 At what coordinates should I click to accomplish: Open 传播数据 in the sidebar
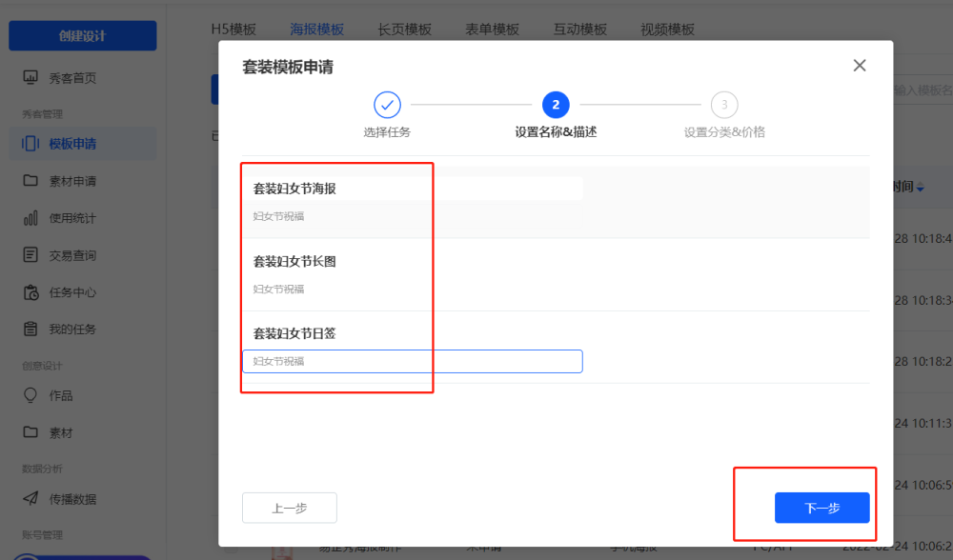[x=72, y=499]
